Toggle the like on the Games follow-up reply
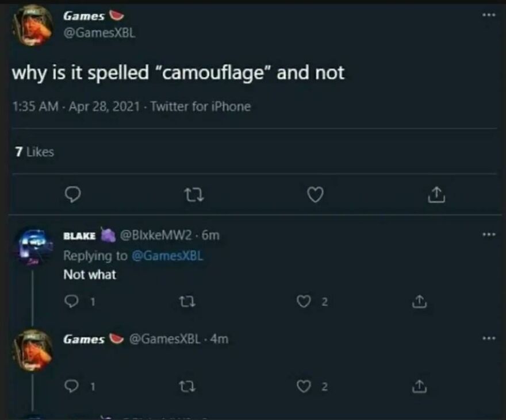Viewport: 506px width, 420px height. [305, 386]
